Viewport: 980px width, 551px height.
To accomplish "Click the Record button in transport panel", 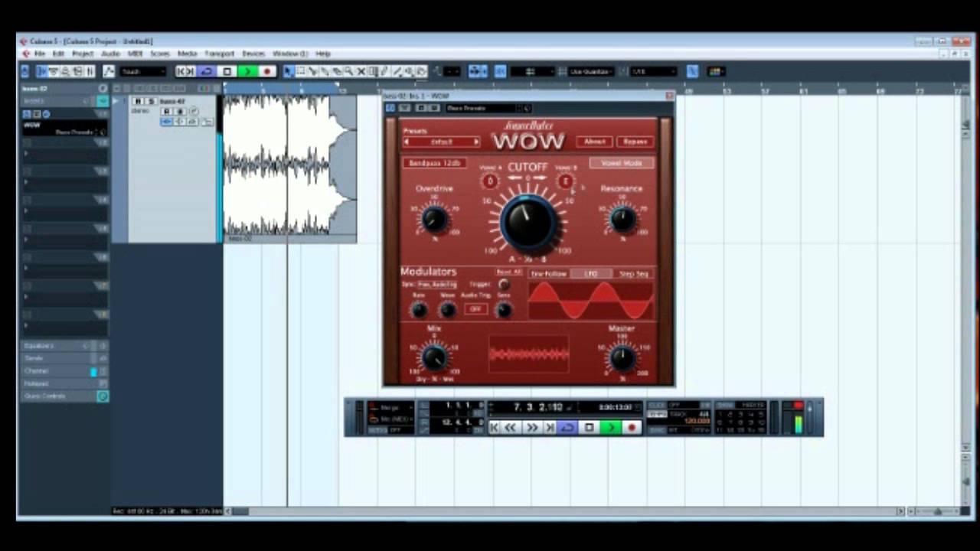I will (x=632, y=428).
